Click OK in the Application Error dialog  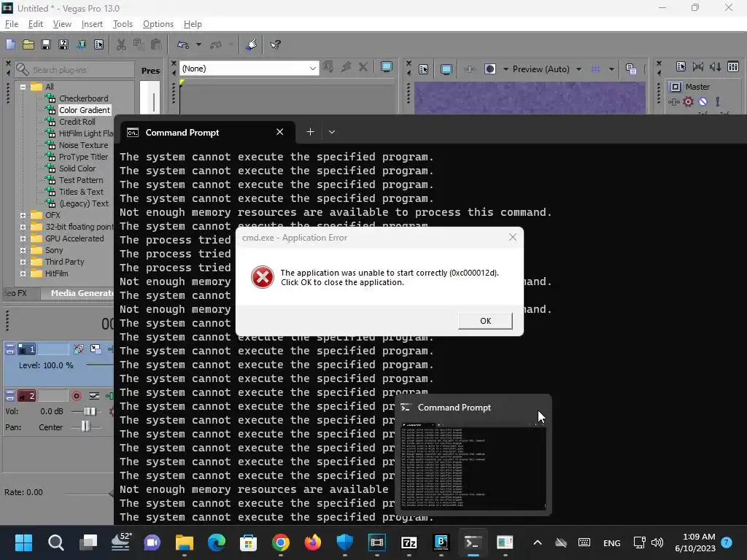coord(485,321)
